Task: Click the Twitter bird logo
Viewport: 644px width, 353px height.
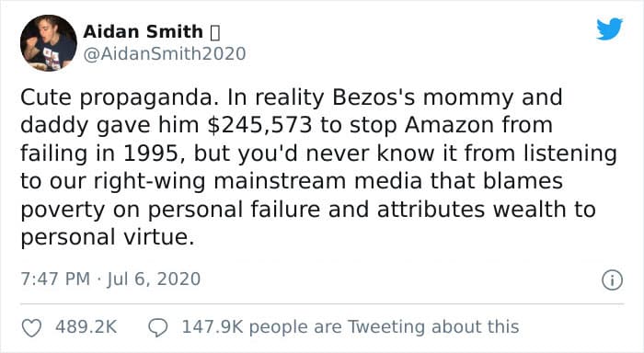Action: coord(609,28)
